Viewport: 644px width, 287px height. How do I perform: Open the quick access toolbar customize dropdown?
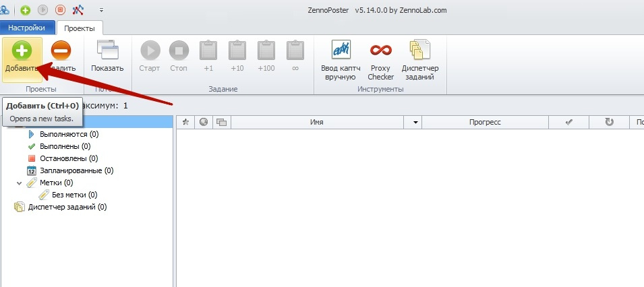(101, 10)
